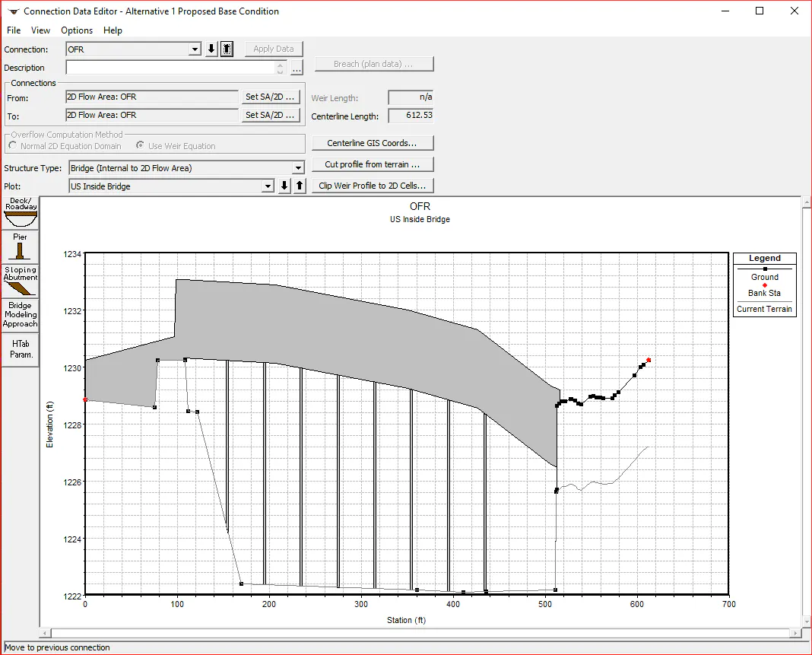Open the Options menu
Image resolution: width=812 pixels, height=655 pixels.
(x=77, y=30)
